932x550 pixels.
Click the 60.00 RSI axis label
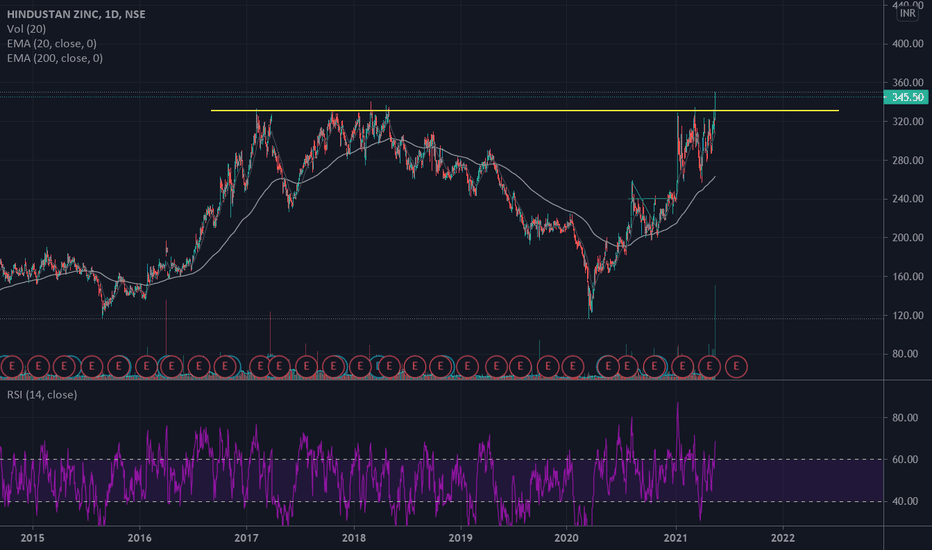coord(905,460)
